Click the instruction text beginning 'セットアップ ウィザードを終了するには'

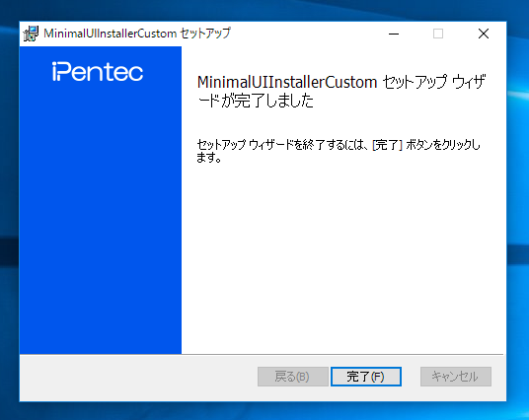(x=339, y=151)
